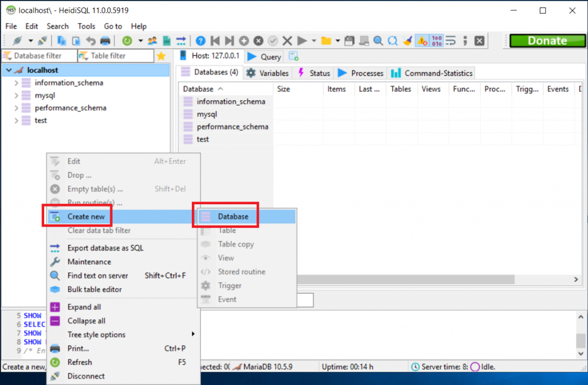The image size is (588, 385).
Task: Sort by the Size column header
Action: point(298,89)
